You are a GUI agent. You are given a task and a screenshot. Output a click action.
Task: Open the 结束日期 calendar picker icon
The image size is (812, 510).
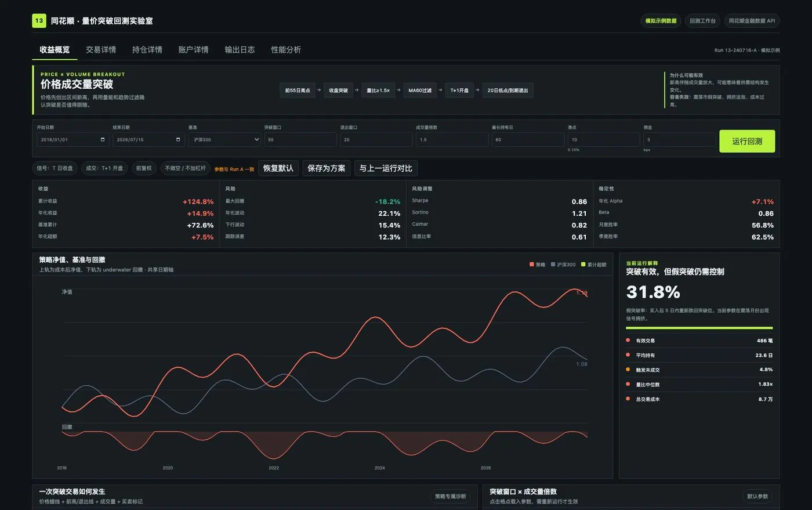click(x=178, y=140)
